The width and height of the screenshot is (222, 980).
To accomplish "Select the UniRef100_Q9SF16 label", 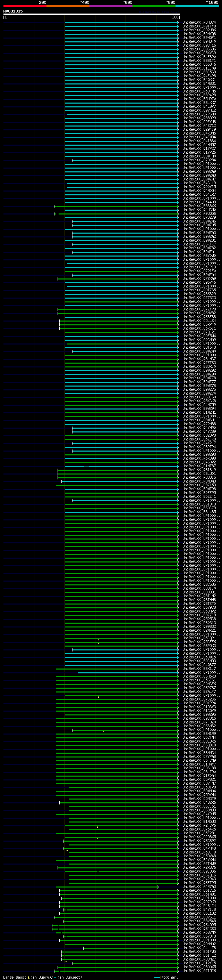I will [x=199, y=45].
